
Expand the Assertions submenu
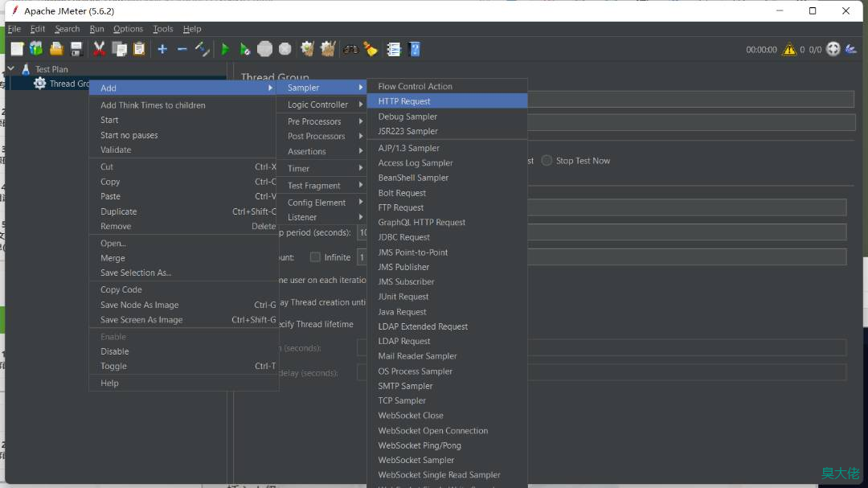point(321,151)
